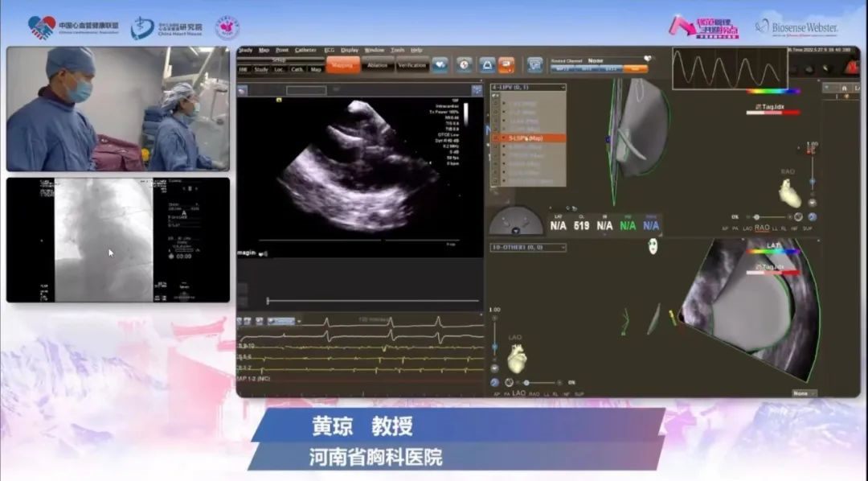Click the blue heart toolbar icon
Viewport: 868px width, 481px height.
click(x=440, y=65)
